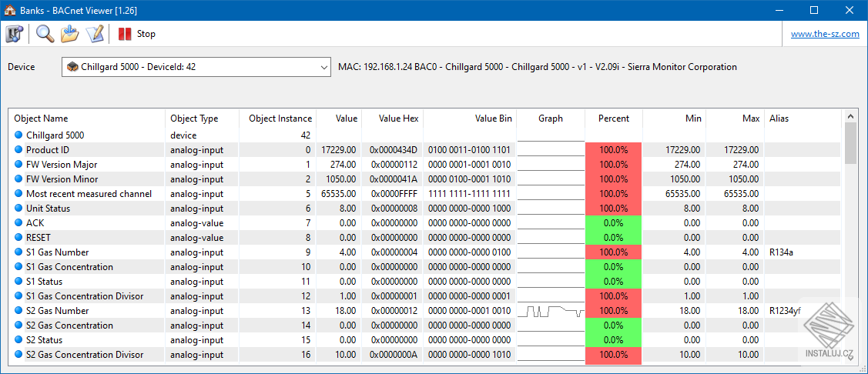Click the open folder toolbar icon
The height and width of the screenshot is (374, 868).
tap(70, 34)
